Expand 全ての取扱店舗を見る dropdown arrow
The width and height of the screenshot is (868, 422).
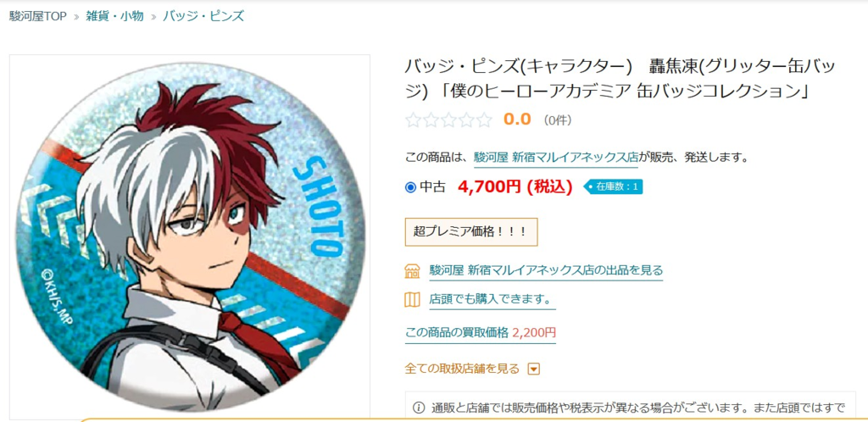534,369
